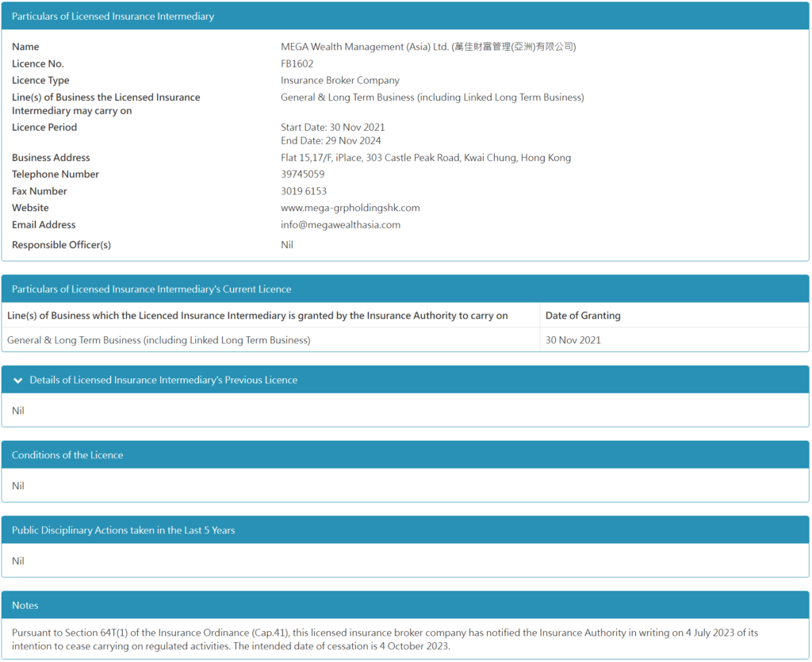
Task: Select the MEGA Wealth Management company name
Action: tap(428, 47)
